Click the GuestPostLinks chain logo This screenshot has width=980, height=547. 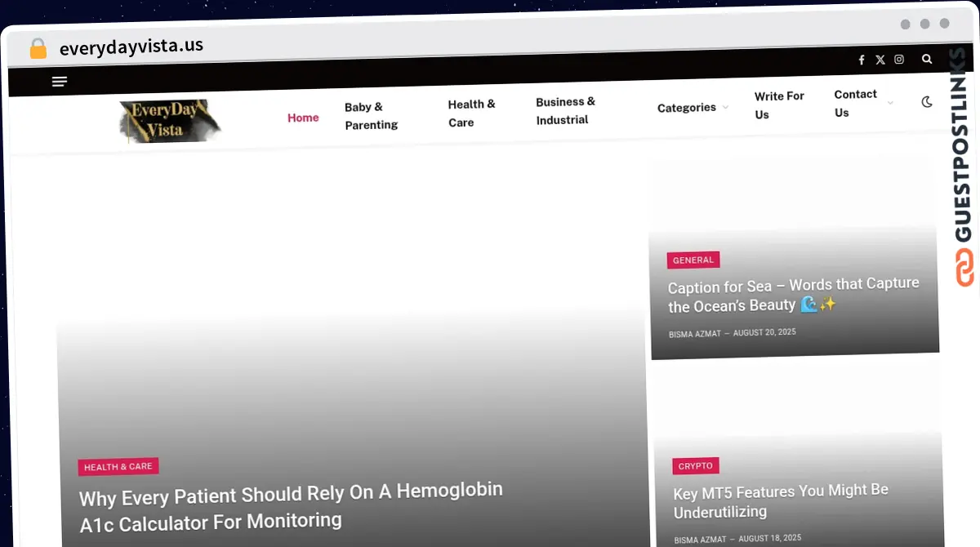(x=965, y=269)
